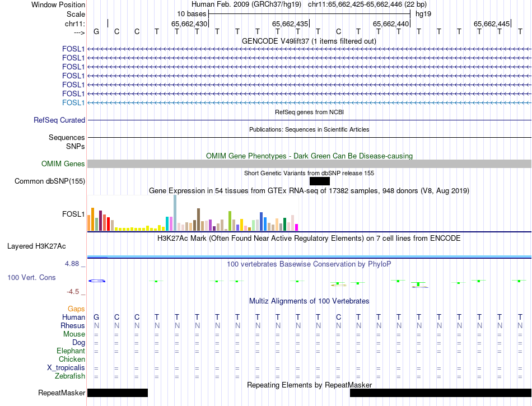Open the GTEx Gene Expression track title
Image resolution: width=532 pixels, height=406 pixels.
309,190
